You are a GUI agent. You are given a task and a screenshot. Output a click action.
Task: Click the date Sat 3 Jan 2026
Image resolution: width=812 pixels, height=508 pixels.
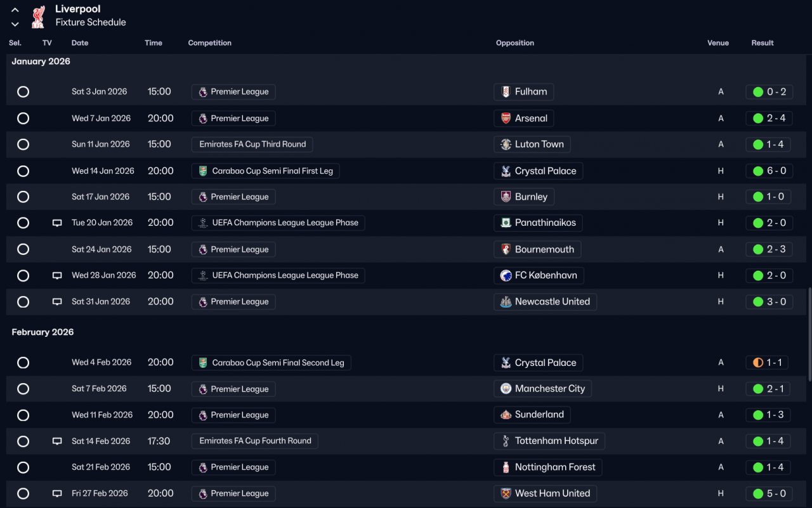click(99, 92)
